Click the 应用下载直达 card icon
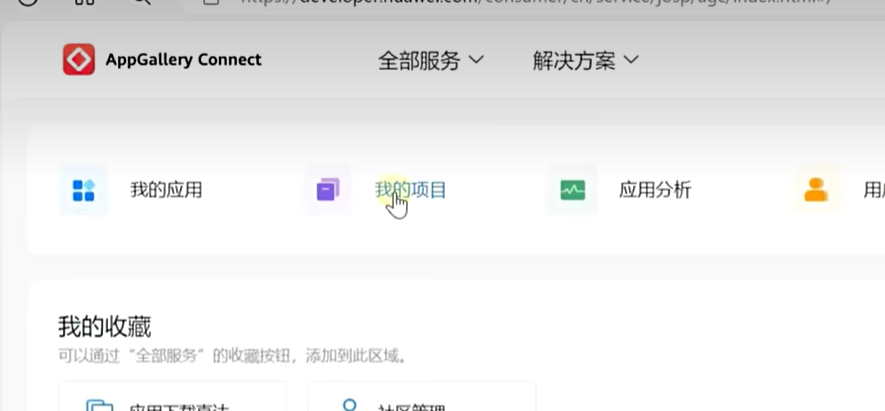885x411 pixels. point(100,405)
